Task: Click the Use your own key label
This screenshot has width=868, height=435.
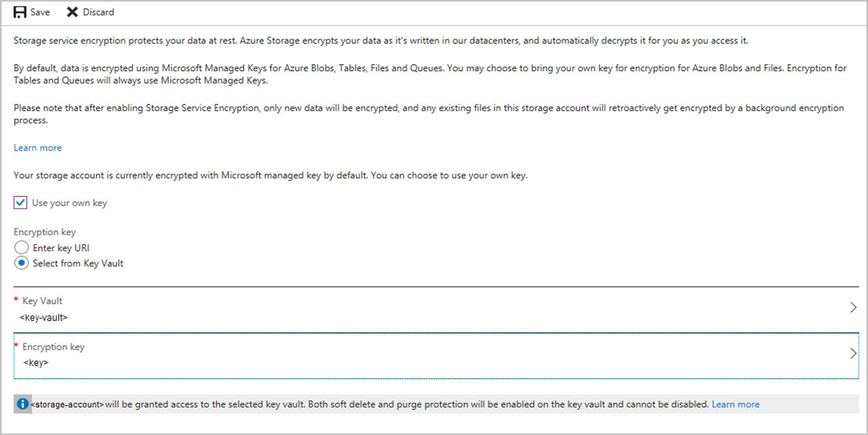Action: click(x=69, y=203)
